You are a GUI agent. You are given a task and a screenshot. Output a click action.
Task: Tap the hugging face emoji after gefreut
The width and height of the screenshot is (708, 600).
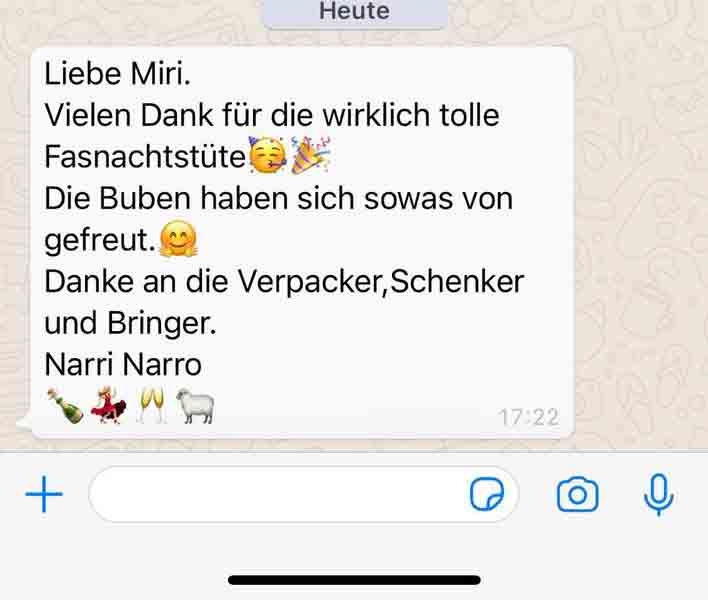point(179,238)
